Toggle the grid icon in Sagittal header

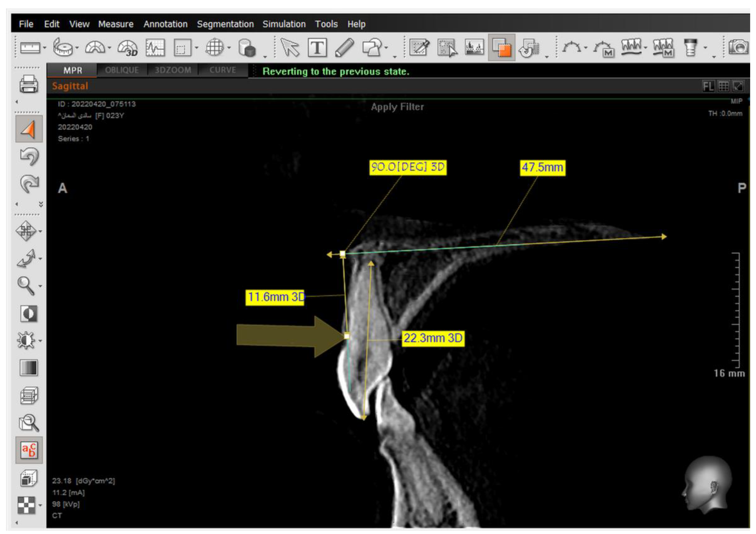pos(723,87)
